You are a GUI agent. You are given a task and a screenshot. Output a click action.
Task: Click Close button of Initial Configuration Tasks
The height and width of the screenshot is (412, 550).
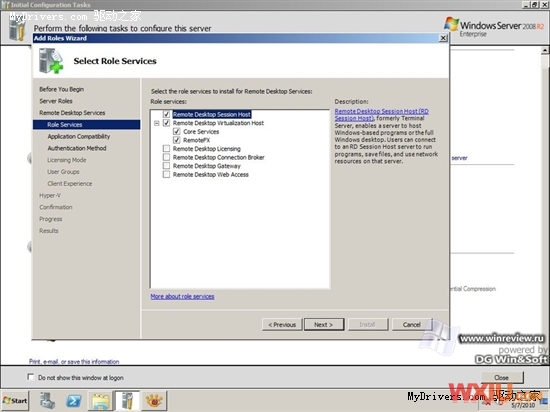[x=502, y=378]
